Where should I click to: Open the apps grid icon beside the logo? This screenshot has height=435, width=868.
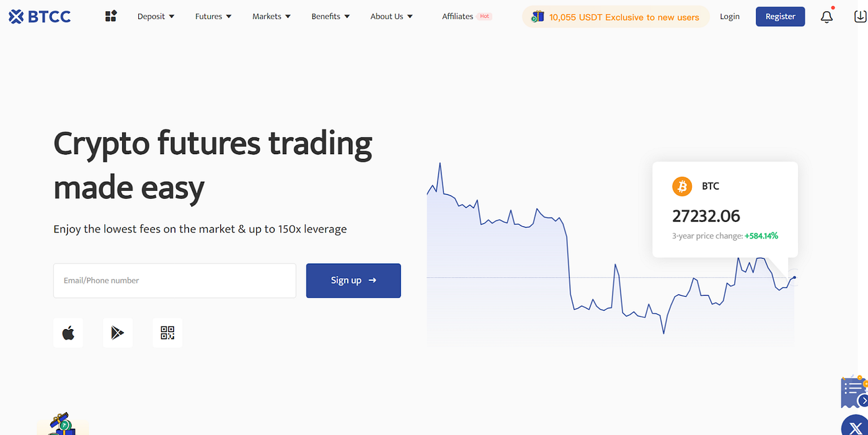coord(110,15)
